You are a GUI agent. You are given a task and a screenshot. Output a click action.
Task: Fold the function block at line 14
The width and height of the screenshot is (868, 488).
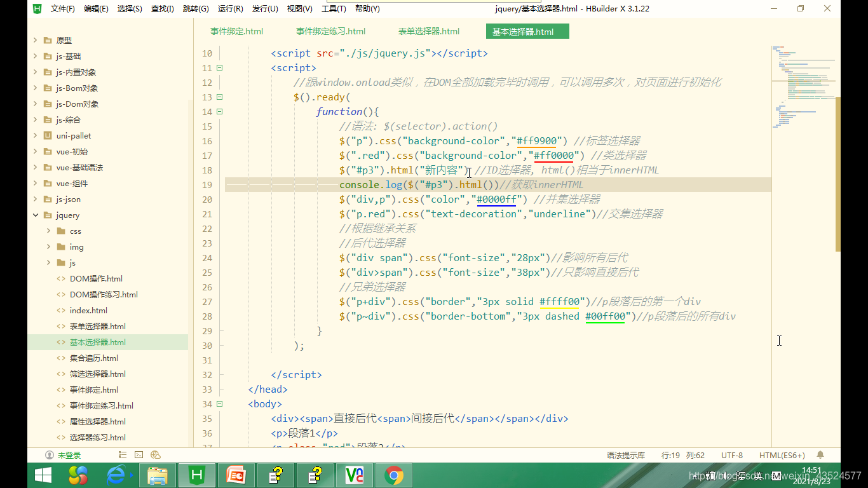[x=220, y=112]
